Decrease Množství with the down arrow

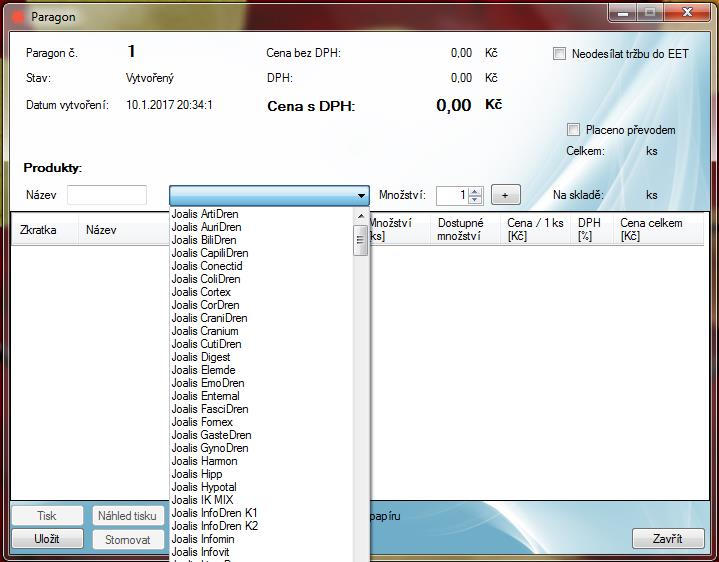[x=475, y=199]
